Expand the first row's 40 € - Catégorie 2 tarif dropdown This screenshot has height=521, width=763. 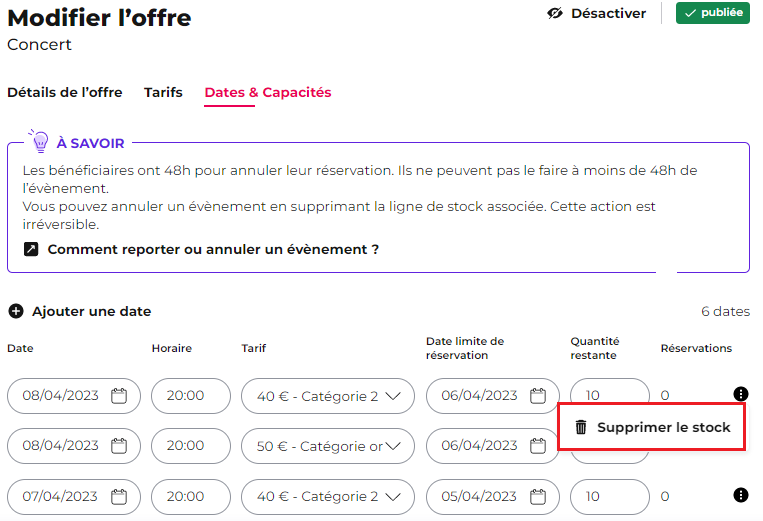pyautogui.click(x=328, y=396)
